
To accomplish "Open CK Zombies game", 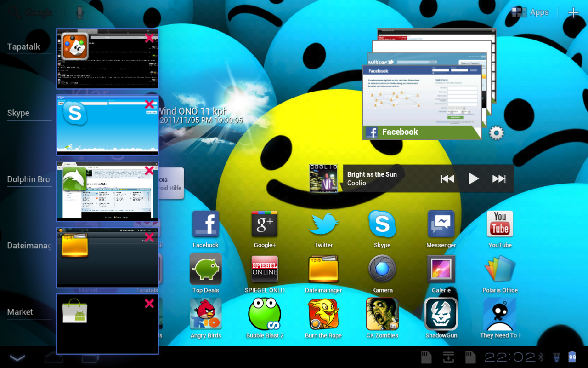I will point(382,314).
